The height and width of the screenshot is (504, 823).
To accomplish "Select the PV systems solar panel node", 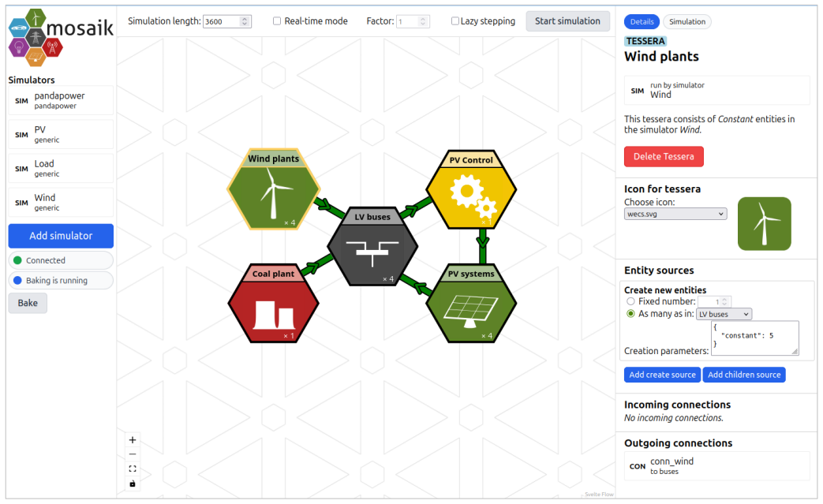I will (x=471, y=304).
